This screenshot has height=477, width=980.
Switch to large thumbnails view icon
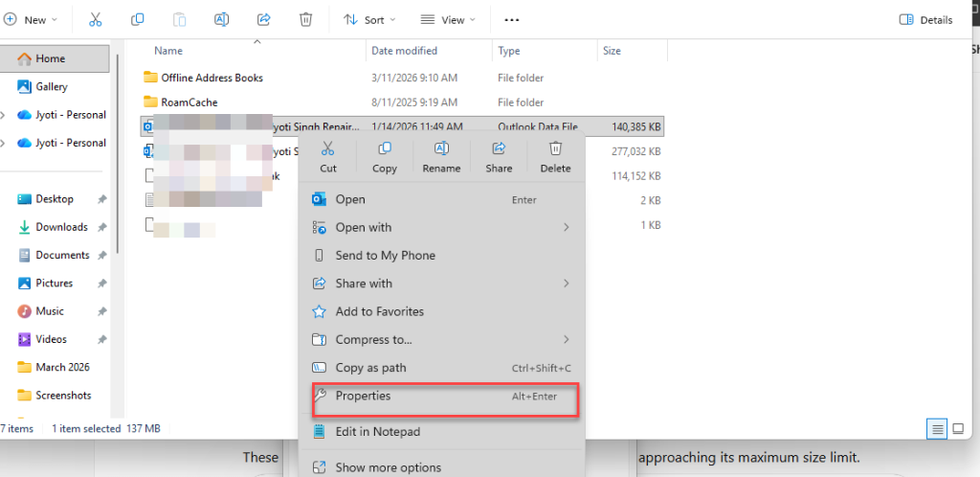click(x=958, y=429)
